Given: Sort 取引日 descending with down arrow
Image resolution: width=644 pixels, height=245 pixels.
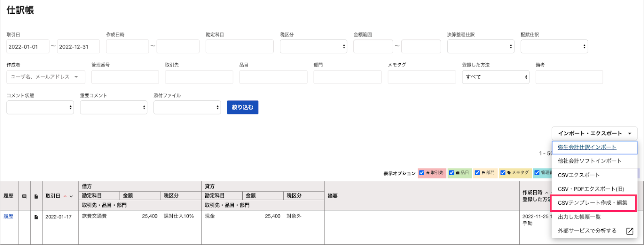Looking at the screenshot, I should click(x=71, y=196).
